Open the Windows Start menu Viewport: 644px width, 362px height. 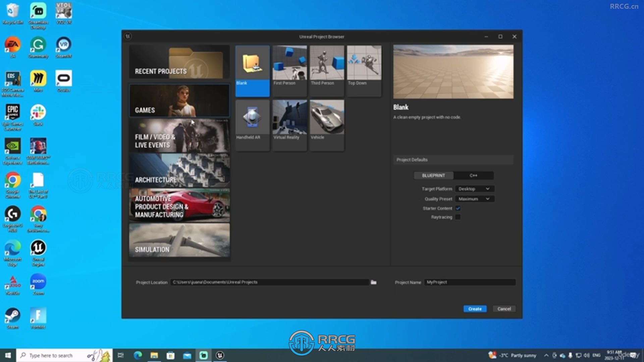[8, 355]
